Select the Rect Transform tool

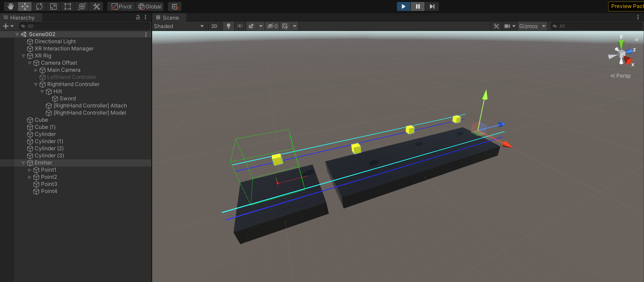point(67,6)
